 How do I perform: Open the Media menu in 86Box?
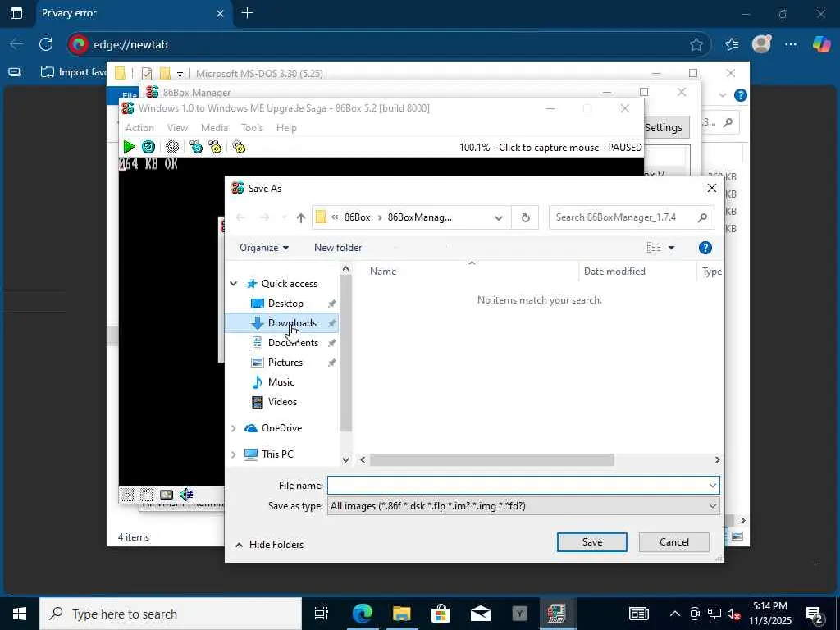click(x=214, y=127)
